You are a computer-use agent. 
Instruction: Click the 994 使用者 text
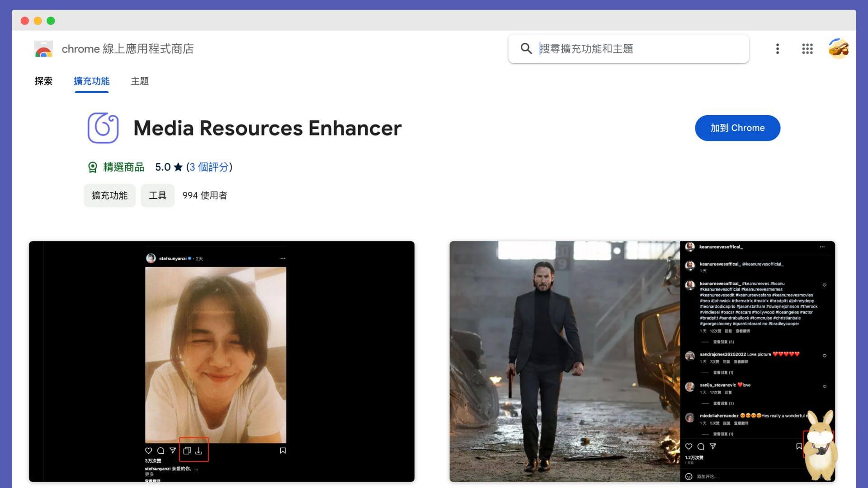pos(205,196)
